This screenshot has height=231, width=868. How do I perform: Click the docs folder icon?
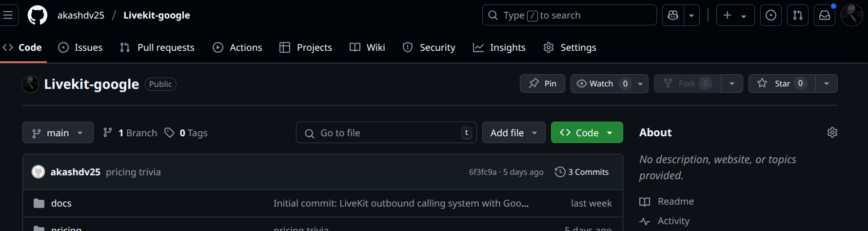[x=39, y=203]
